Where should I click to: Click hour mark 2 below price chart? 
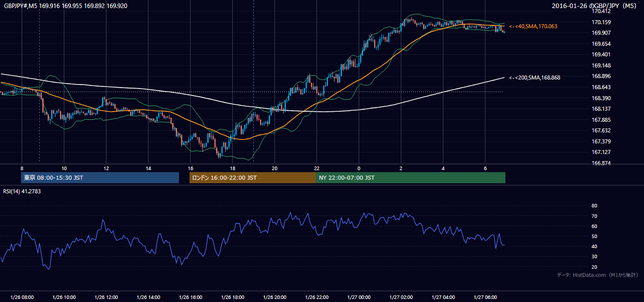point(401,168)
